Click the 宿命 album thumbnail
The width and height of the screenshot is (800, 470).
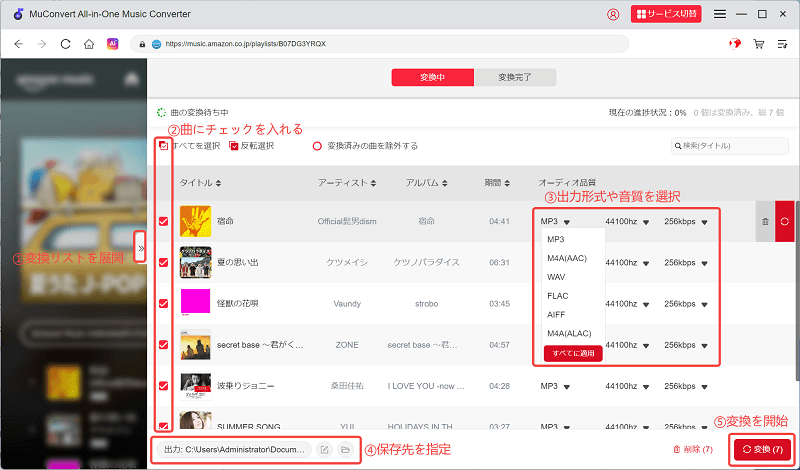[x=195, y=221]
